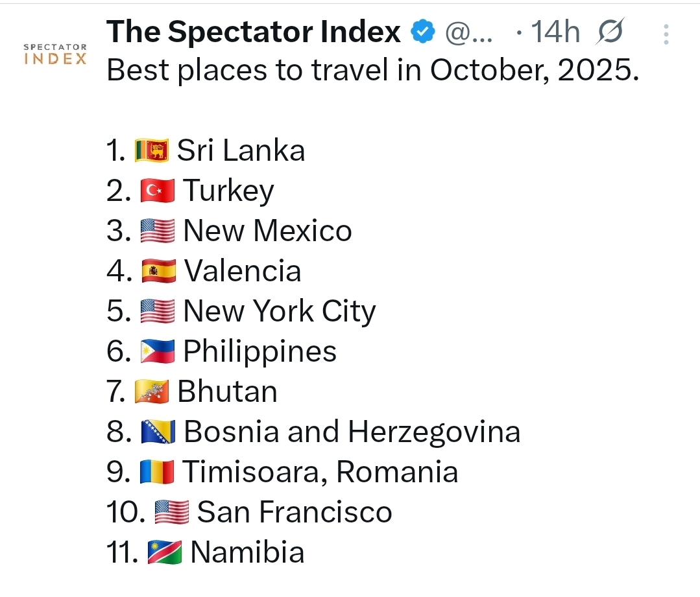Click the Turkey flag emoji
This screenshot has height=597, width=700.
point(158,191)
